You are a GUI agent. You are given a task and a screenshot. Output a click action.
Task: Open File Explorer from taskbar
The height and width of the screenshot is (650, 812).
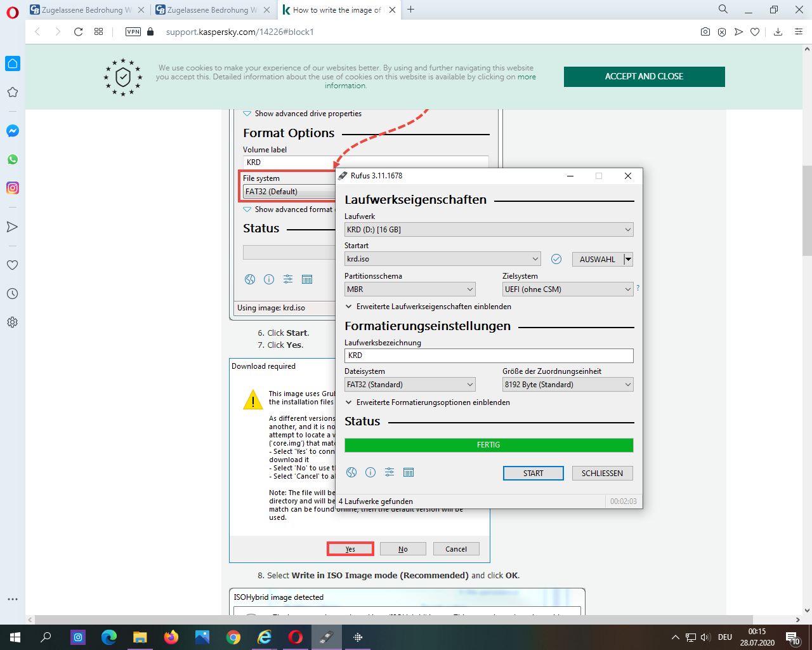[140, 637]
